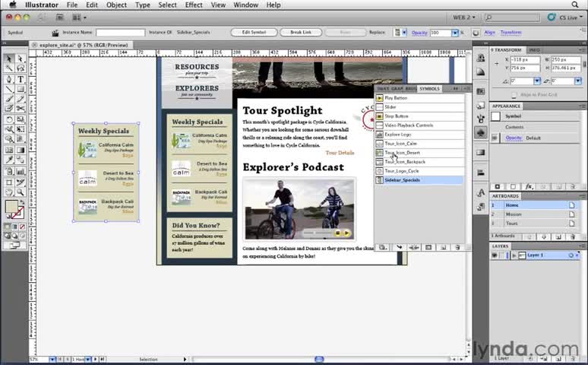Viewport: 588px width, 365px height.
Task: Open shear angle dropdown in Transform panel
Action: coord(578,81)
